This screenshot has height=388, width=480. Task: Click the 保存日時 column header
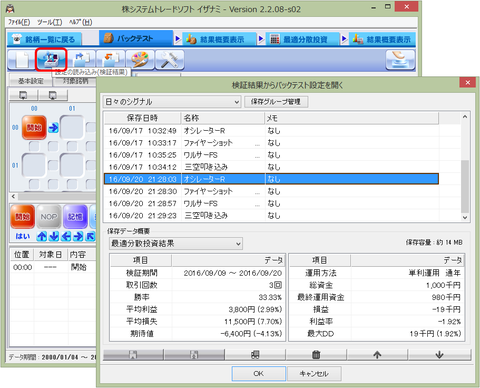click(142, 118)
